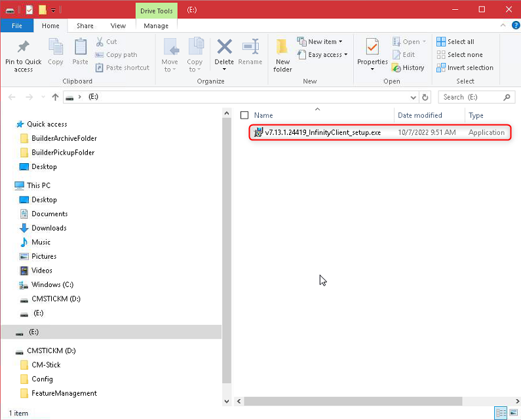Screen dimensions: 521x420
Task: Click the Back navigation arrow
Action: coord(12,97)
